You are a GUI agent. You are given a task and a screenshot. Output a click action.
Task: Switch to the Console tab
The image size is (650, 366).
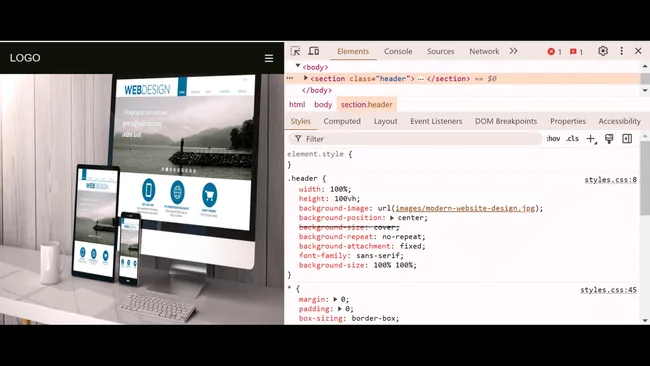pos(398,51)
